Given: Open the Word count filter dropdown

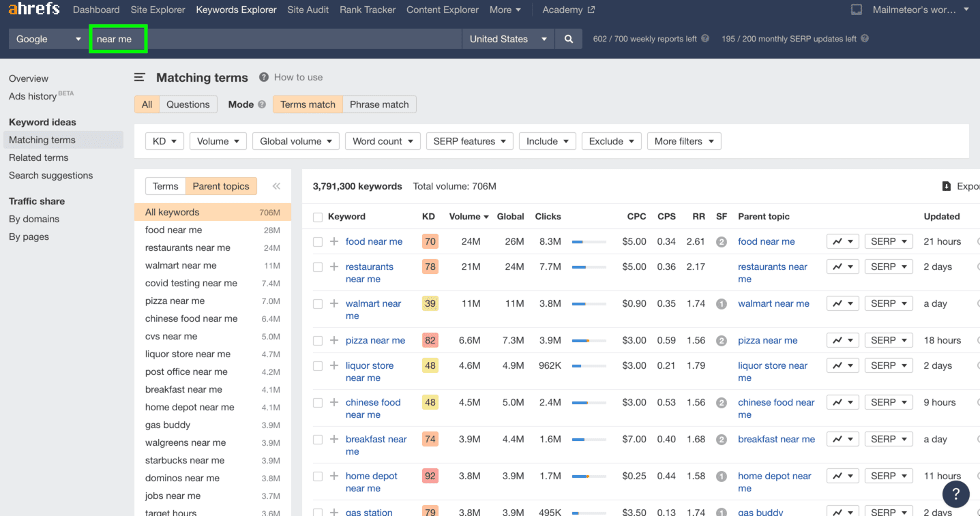Looking at the screenshot, I should (x=383, y=141).
